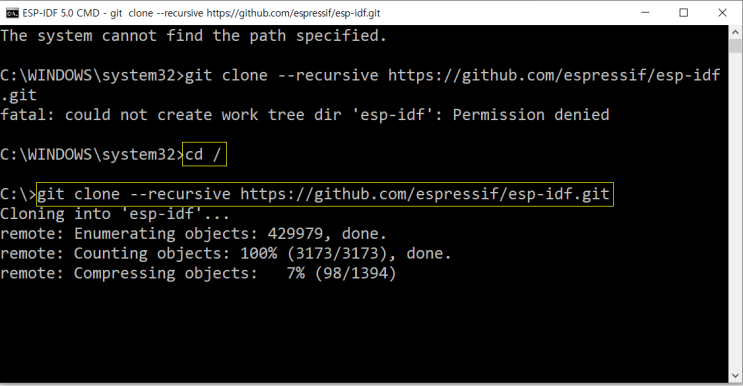The width and height of the screenshot is (743, 386).
Task: Click the vertical scrollbar thumb
Action: pyautogui.click(x=735, y=46)
